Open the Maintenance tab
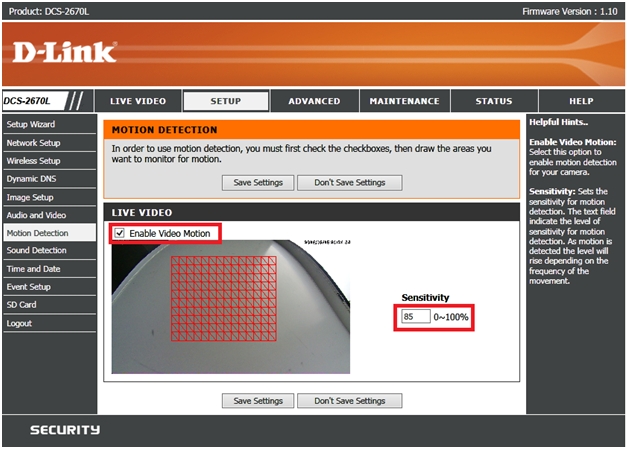The height and width of the screenshot is (449, 628). click(404, 101)
